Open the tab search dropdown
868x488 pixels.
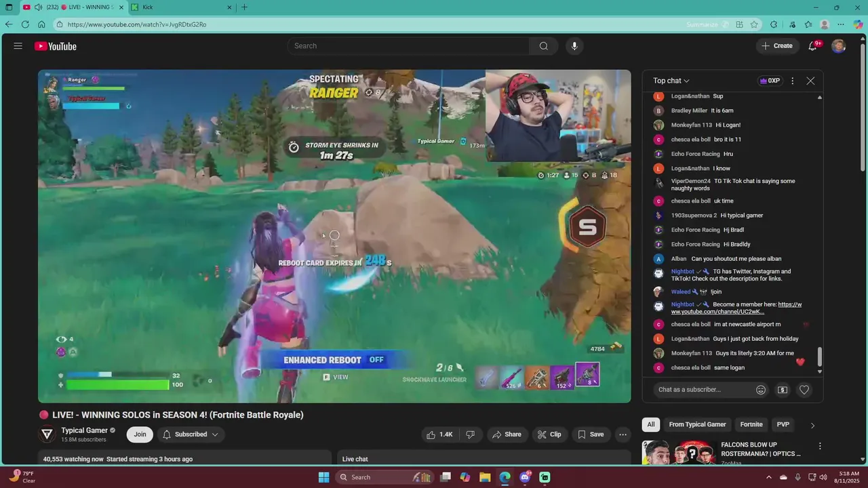[9, 7]
